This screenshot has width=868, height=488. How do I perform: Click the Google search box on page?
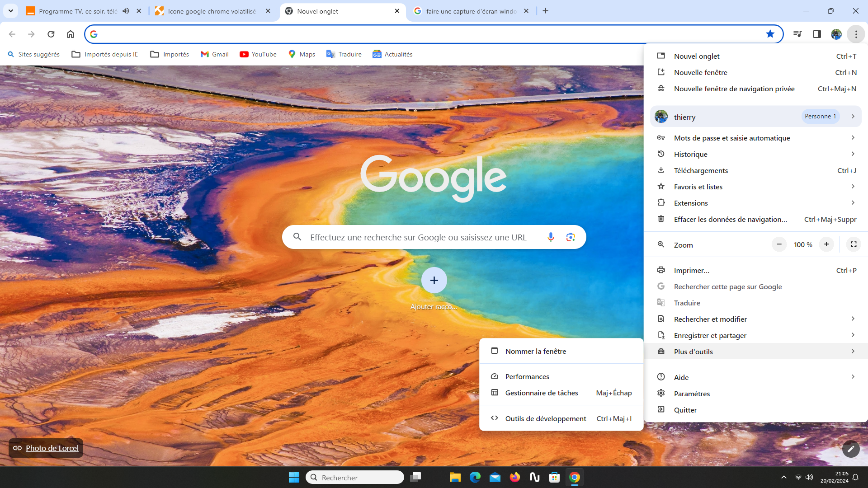click(x=434, y=237)
